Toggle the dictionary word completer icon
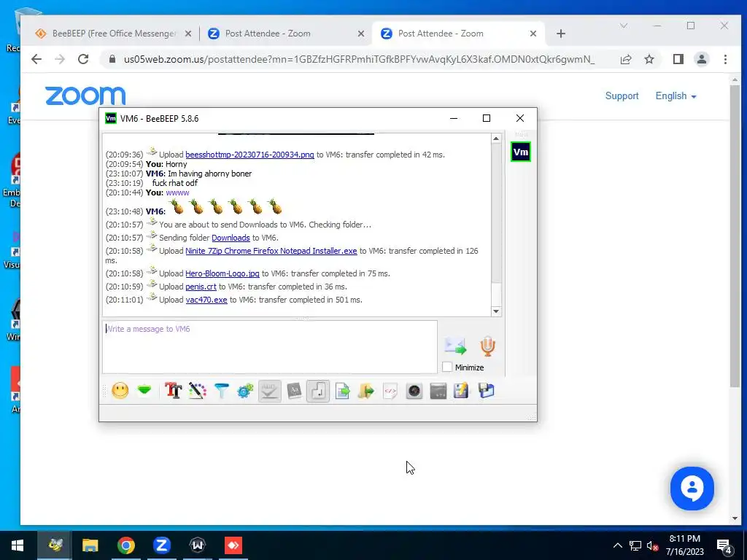This screenshot has width=747, height=560. 294,391
